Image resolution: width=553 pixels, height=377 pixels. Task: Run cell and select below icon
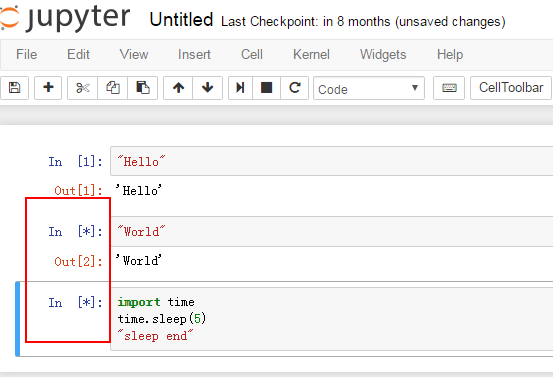point(241,88)
